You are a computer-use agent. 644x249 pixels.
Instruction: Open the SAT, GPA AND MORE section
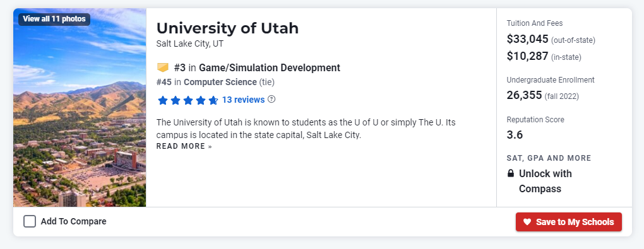(x=549, y=158)
